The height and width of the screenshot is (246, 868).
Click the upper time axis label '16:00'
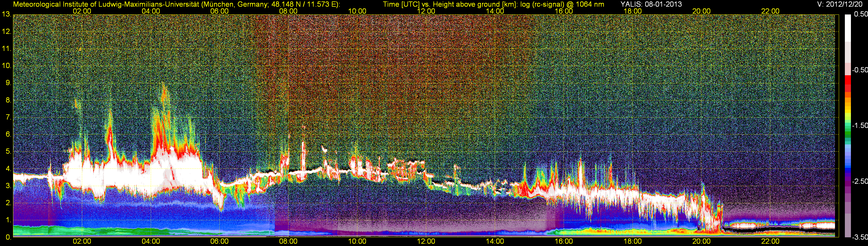564,11
